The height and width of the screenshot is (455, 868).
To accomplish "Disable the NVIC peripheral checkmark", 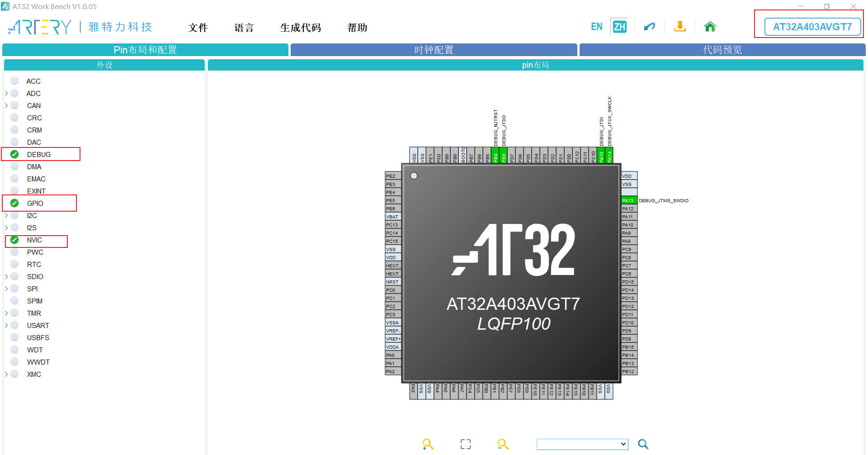I will [14, 240].
